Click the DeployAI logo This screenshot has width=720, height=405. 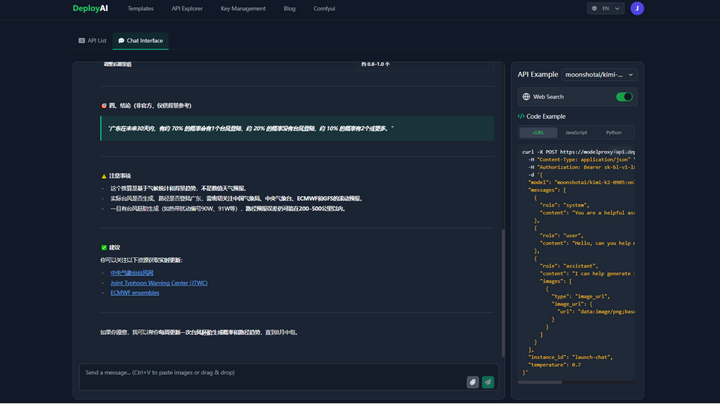pos(90,8)
